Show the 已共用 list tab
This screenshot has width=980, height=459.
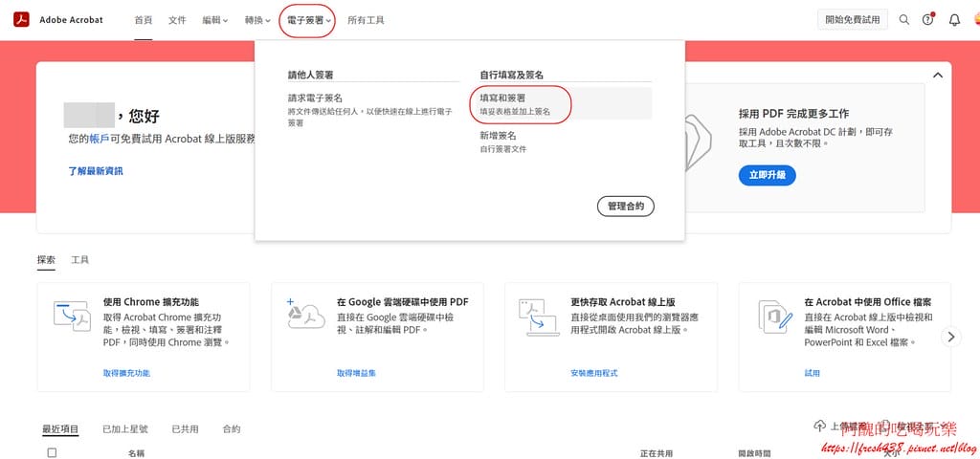pyautogui.click(x=185, y=429)
